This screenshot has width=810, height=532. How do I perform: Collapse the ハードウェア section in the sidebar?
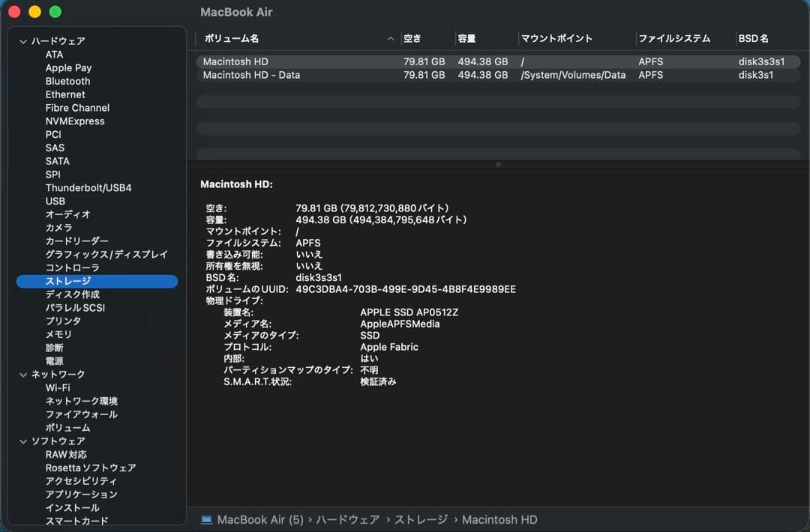coord(22,40)
